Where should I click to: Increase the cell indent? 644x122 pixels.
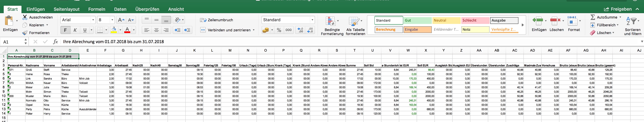187,30
